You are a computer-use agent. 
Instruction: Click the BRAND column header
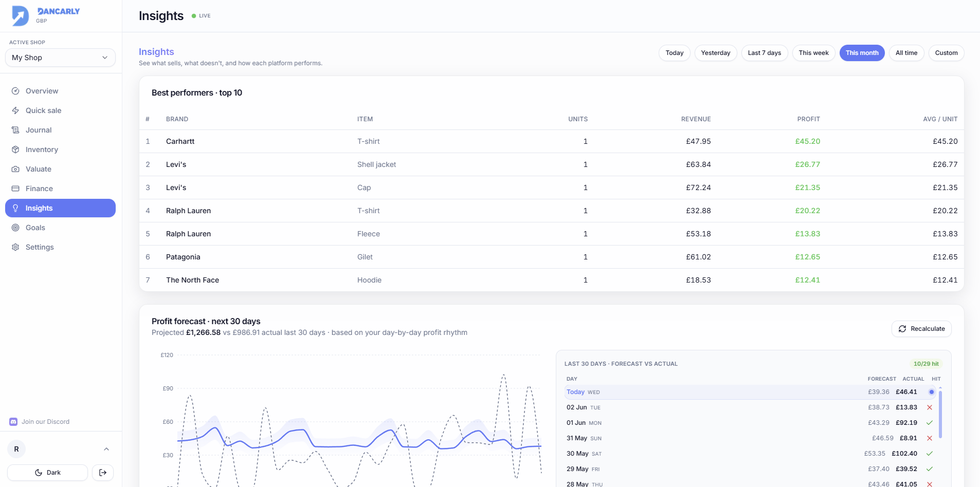tap(177, 119)
